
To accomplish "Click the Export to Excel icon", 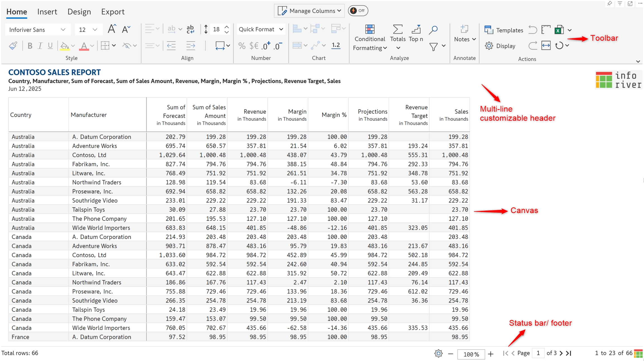I will 559,30.
